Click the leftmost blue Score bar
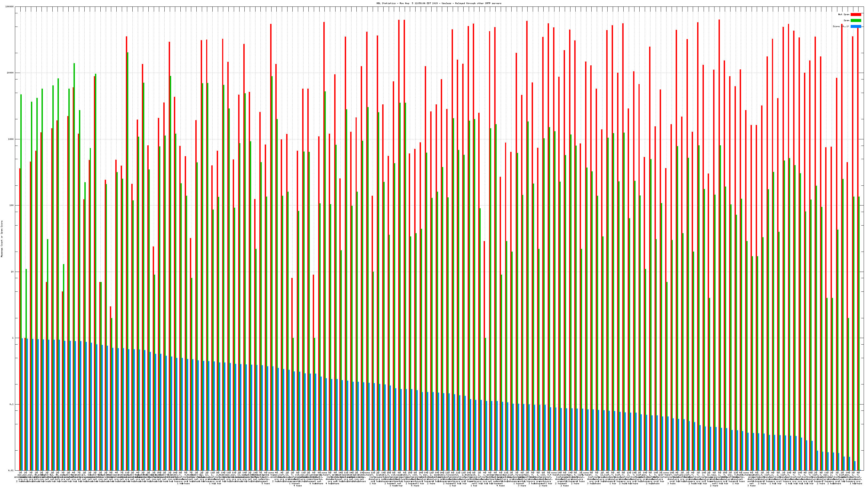This screenshot has height=488, width=868. pyautogui.click(x=22, y=404)
